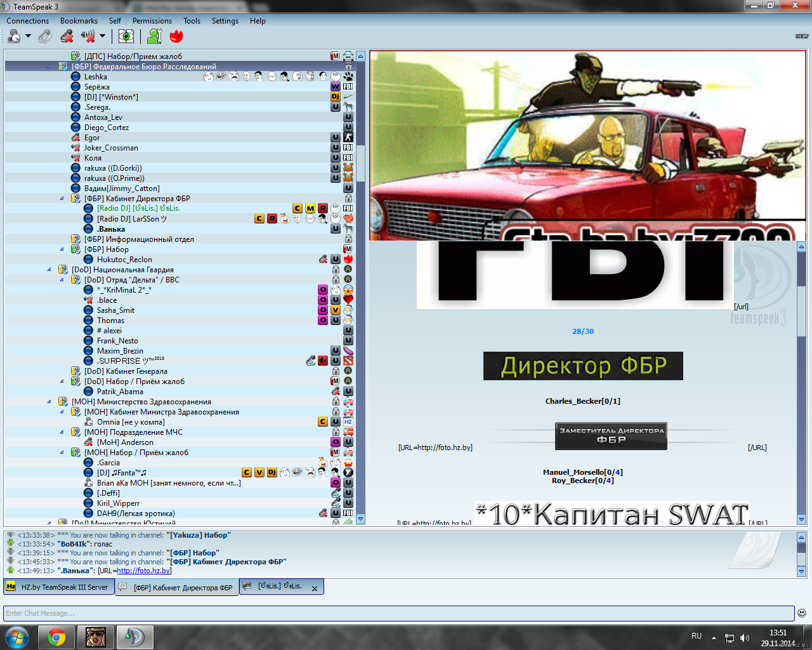Collapse [МОН] Подразделение МЧС subchannel

click(62, 432)
